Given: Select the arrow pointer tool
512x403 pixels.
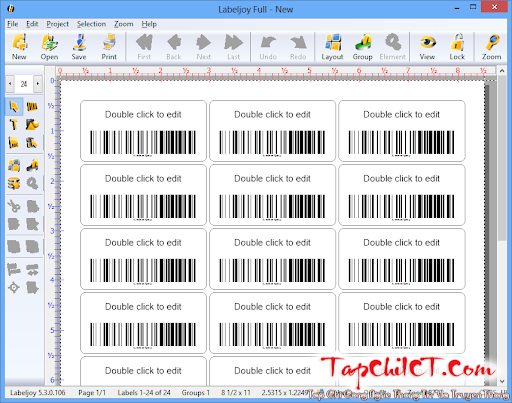Looking at the screenshot, I should tap(14, 107).
